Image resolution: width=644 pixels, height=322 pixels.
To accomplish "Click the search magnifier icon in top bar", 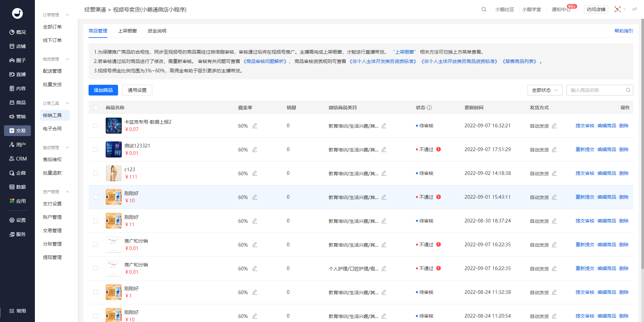I will (x=484, y=9).
